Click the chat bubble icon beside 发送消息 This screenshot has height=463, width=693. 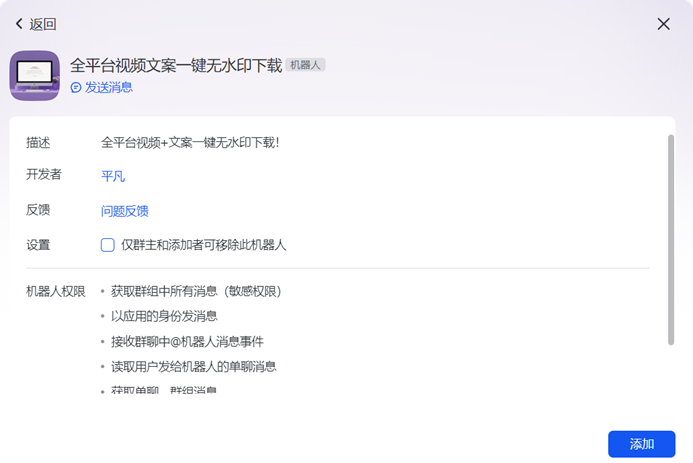(76, 88)
